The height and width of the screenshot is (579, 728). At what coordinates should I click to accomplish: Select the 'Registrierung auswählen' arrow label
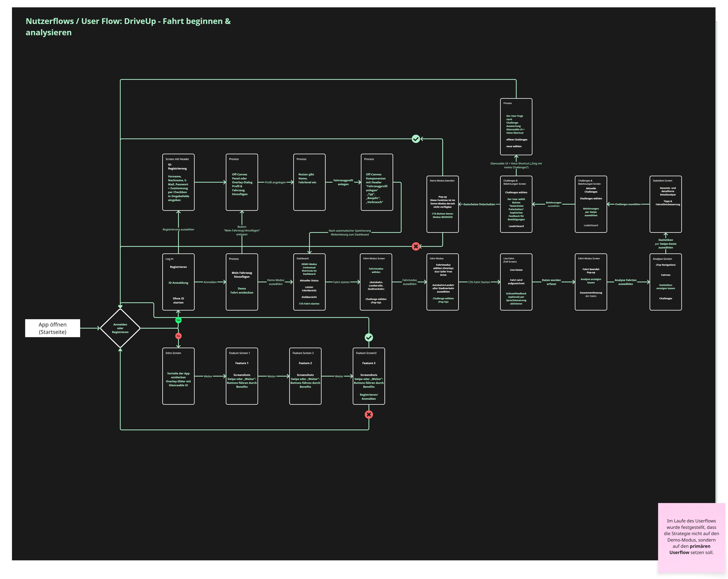(x=178, y=229)
